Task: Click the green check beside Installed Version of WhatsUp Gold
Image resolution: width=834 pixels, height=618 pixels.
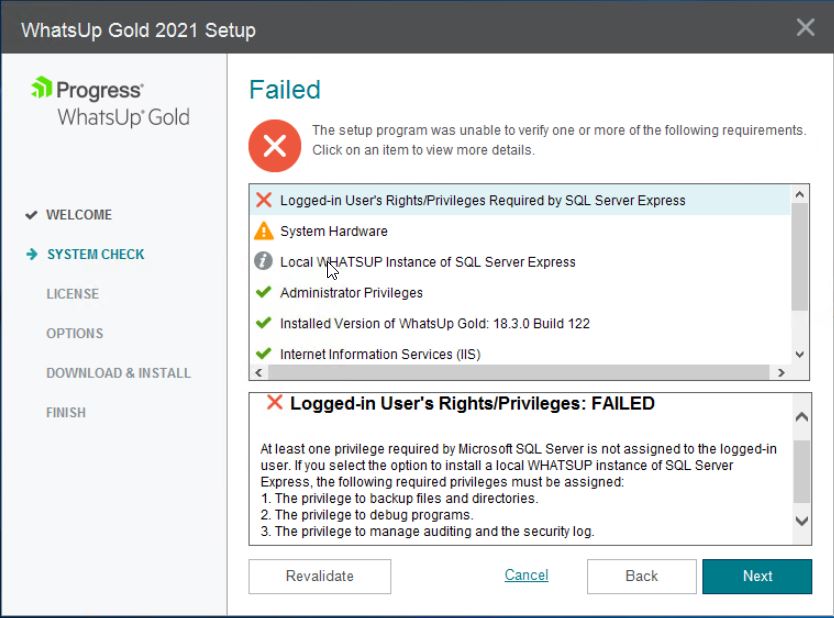Action: pyautogui.click(x=264, y=323)
